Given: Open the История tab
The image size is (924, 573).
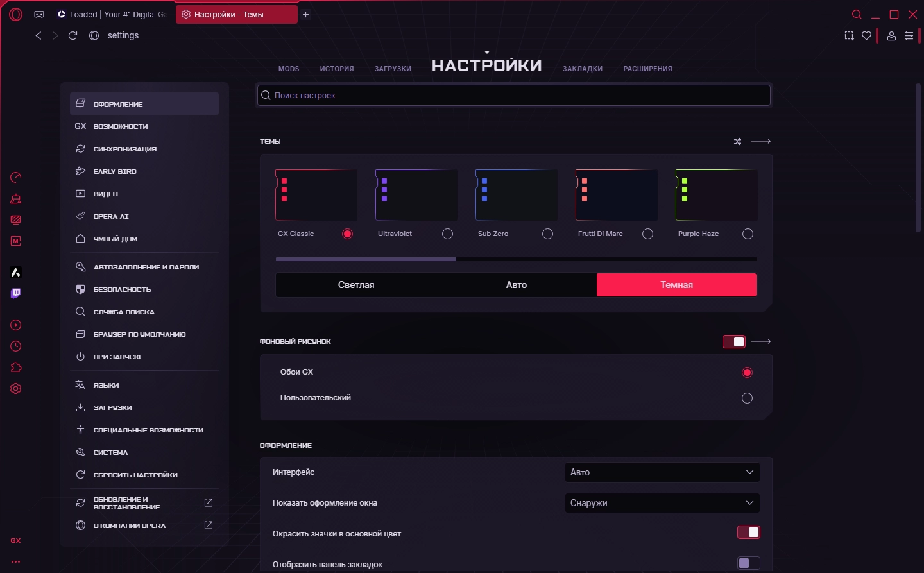Looking at the screenshot, I should pyautogui.click(x=337, y=69).
